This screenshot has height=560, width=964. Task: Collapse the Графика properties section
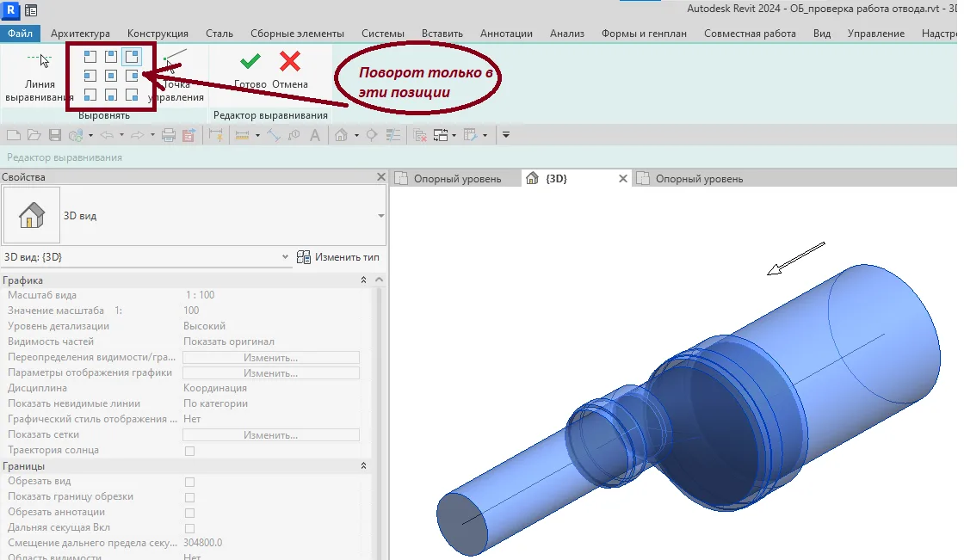(x=363, y=280)
